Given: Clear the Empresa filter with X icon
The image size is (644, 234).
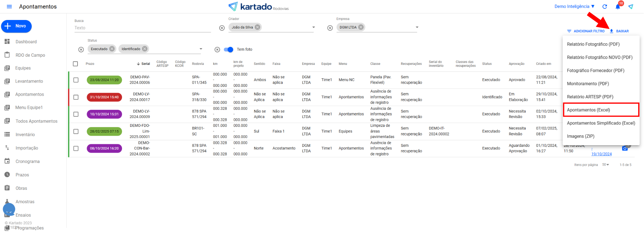Looking at the screenshot, I should [330, 28].
